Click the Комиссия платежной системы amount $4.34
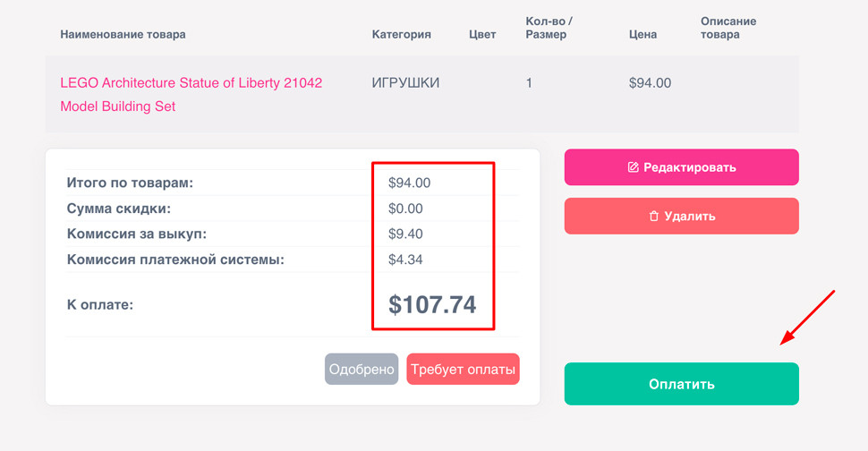This screenshot has height=451, width=868. click(405, 260)
